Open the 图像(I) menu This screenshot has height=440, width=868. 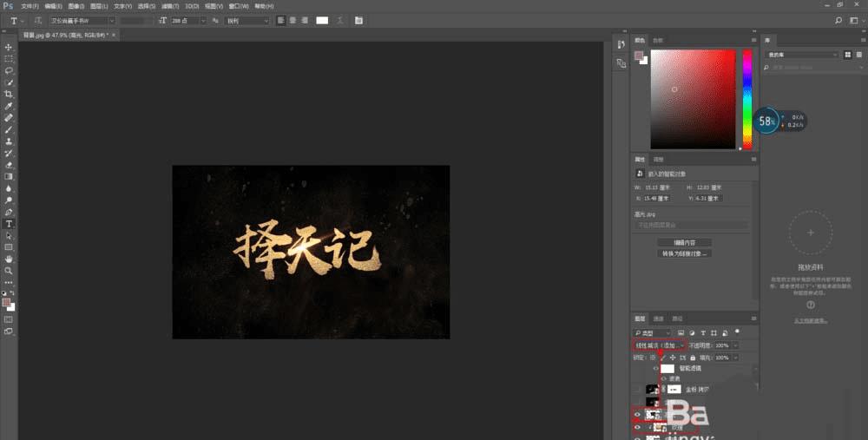(76, 5)
